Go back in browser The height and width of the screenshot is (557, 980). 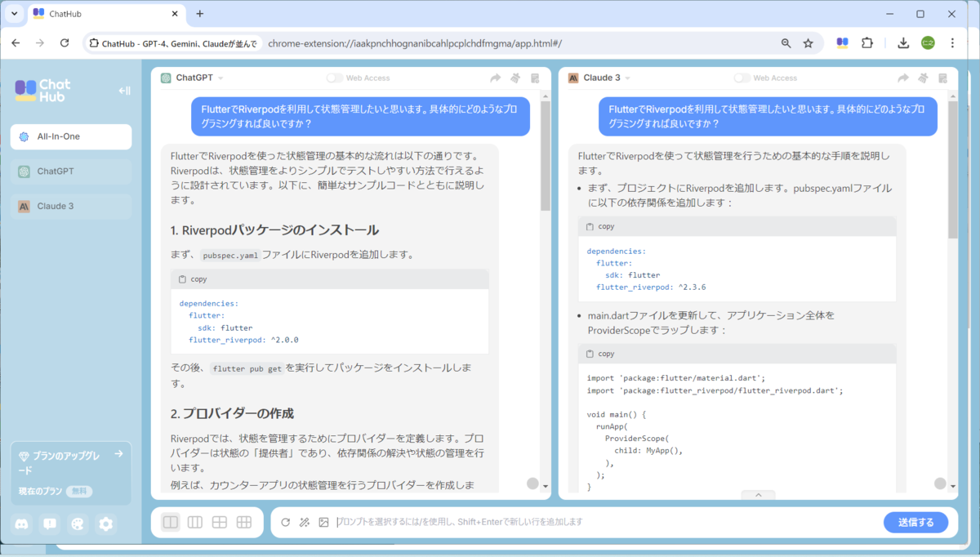pyautogui.click(x=16, y=42)
